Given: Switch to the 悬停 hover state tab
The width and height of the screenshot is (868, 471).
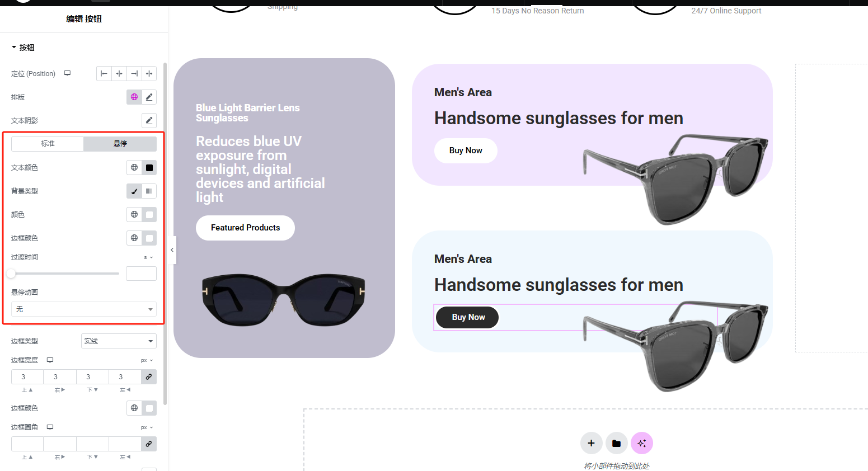Looking at the screenshot, I should click(x=120, y=144).
